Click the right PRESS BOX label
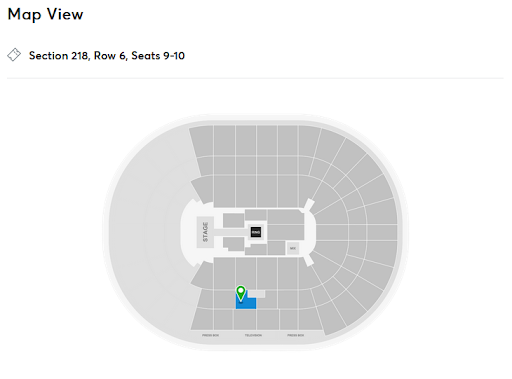 (x=296, y=335)
